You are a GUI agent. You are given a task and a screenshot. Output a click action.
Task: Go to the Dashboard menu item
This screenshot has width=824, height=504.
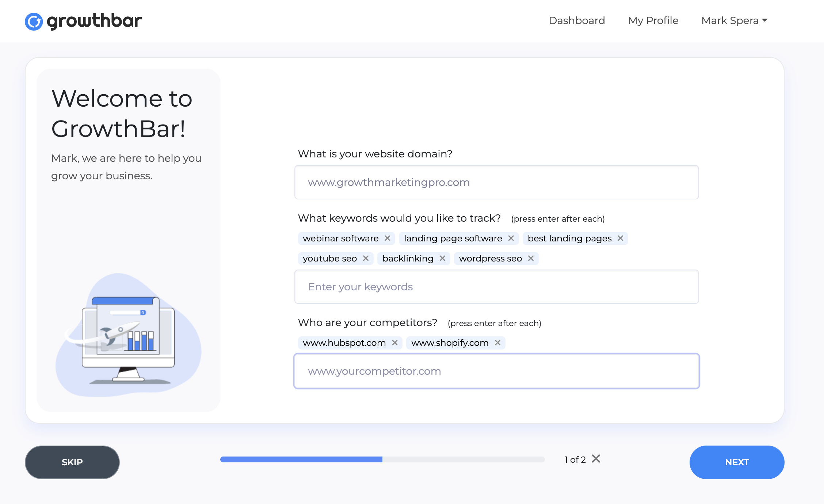tap(577, 21)
